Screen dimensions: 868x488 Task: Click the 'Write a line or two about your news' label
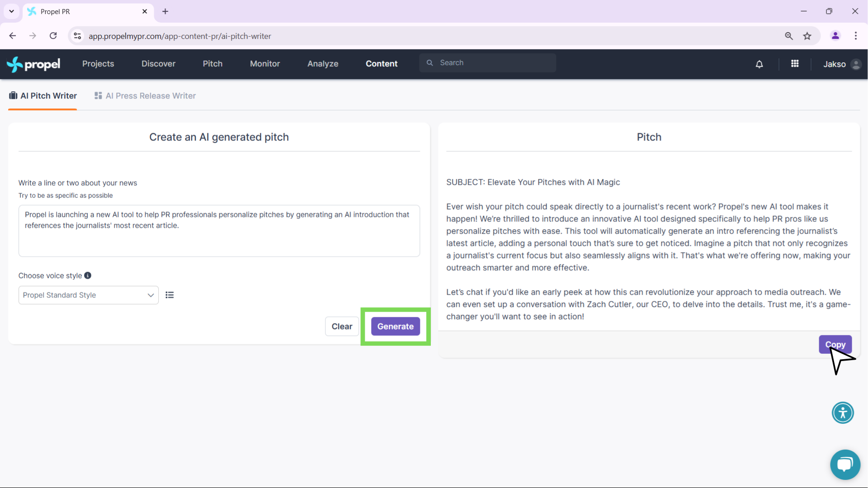coord(78,183)
